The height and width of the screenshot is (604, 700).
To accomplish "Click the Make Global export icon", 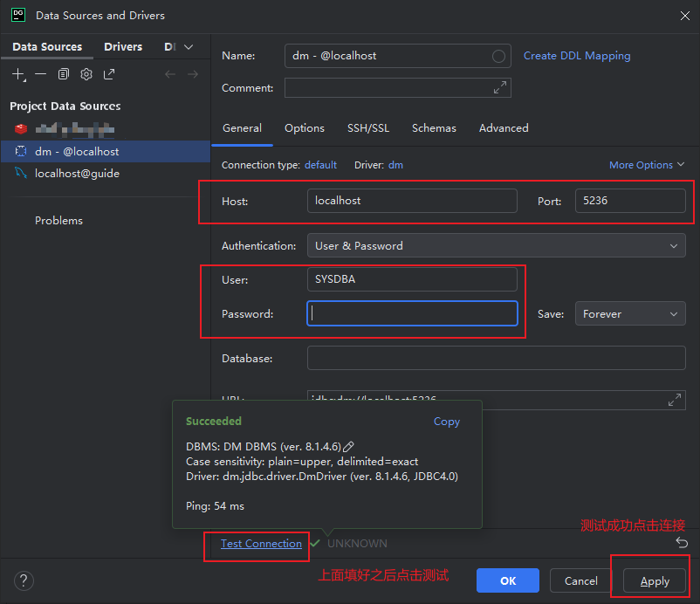I will (x=109, y=74).
